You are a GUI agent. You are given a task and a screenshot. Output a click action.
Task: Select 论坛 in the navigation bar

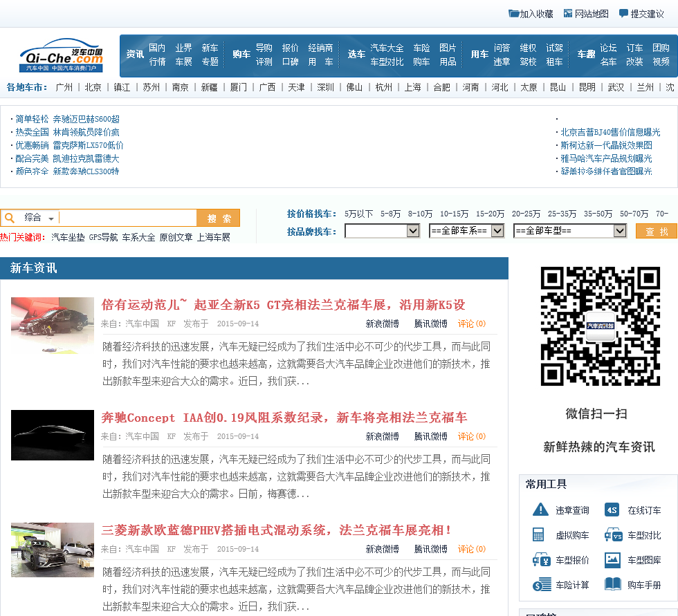(x=608, y=48)
